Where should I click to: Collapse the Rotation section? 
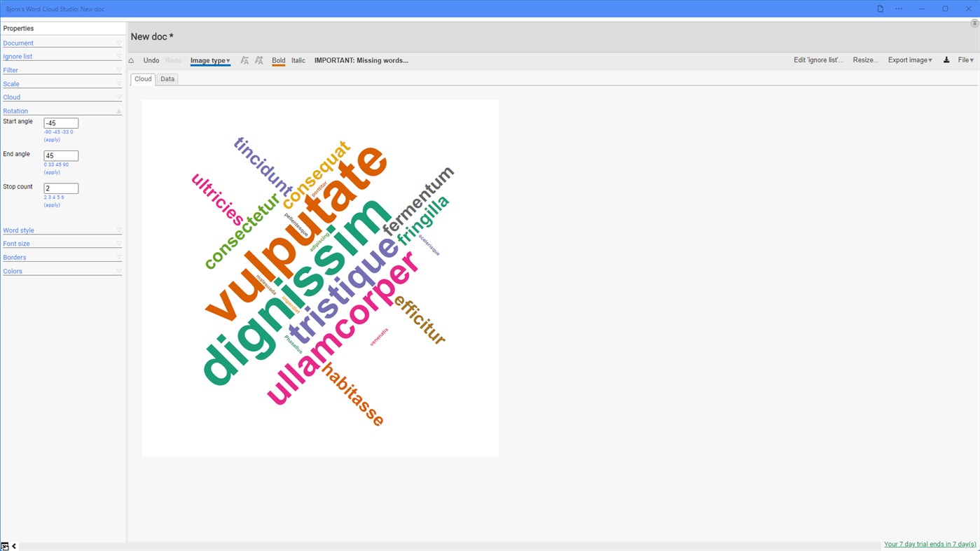[118, 111]
